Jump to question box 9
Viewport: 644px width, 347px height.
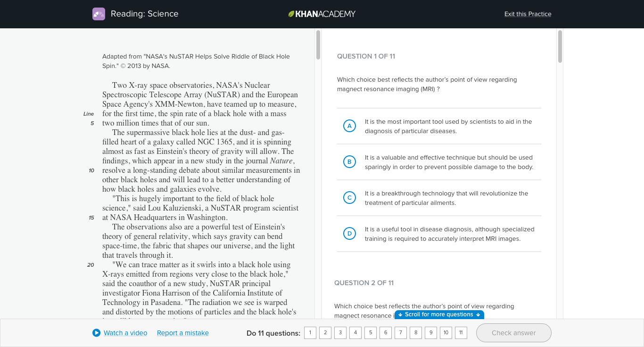click(x=431, y=333)
